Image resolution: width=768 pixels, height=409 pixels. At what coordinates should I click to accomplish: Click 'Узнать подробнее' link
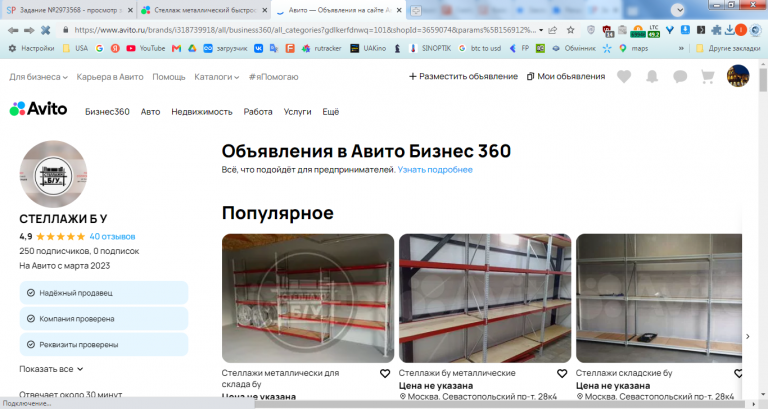click(x=435, y=169)
